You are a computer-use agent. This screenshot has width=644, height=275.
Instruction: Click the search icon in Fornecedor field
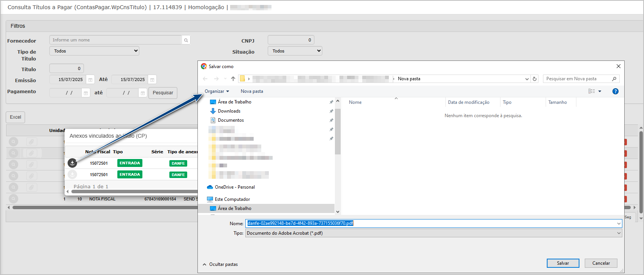(186, 40)
